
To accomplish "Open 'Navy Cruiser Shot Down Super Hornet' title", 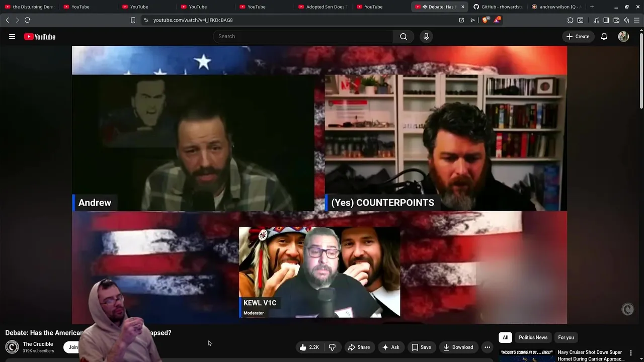I will point(591,355).
